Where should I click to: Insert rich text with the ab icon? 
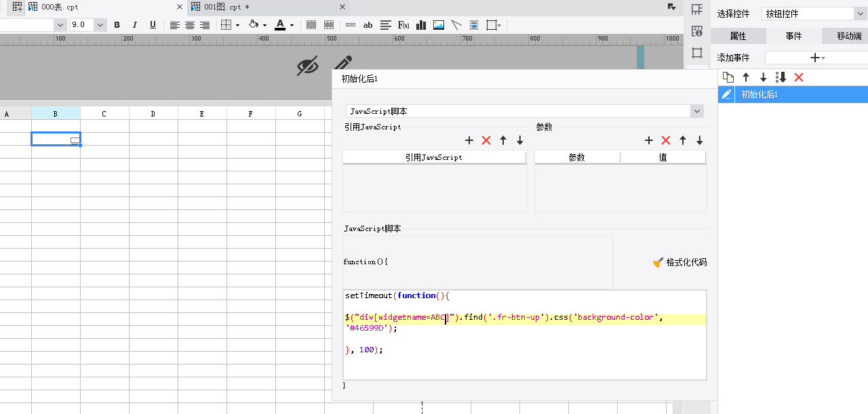click(368, 25)
